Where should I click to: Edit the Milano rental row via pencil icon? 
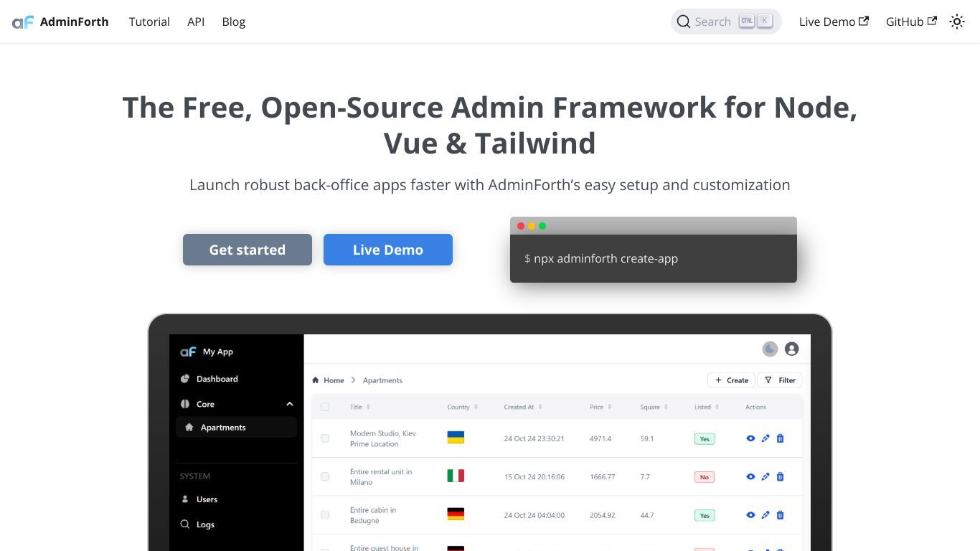[765, 476]
